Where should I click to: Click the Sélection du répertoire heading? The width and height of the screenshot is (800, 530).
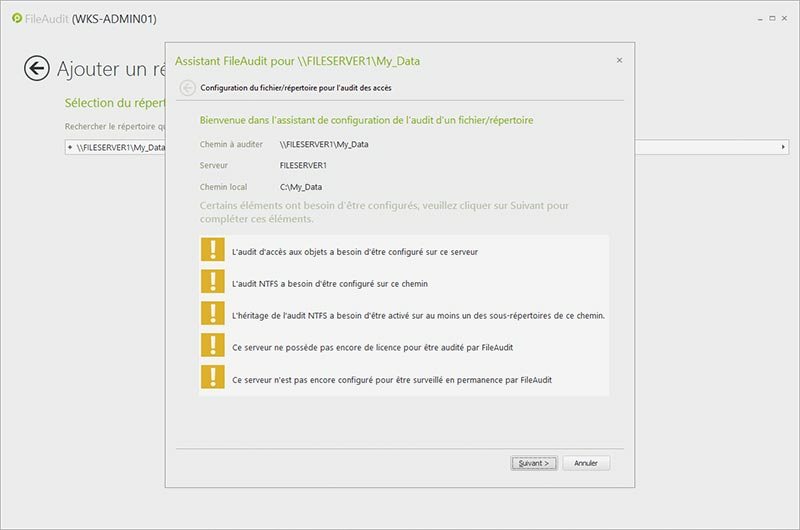[x=112, y=103]
